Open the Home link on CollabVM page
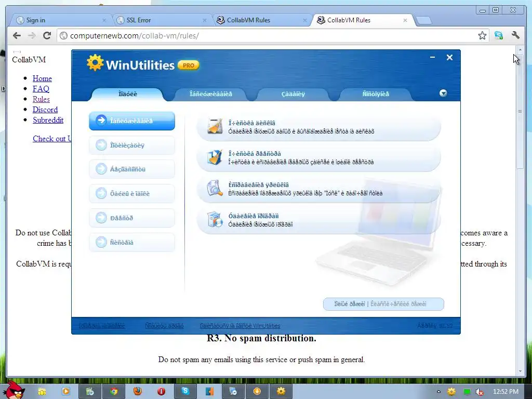 click(42, 78)
